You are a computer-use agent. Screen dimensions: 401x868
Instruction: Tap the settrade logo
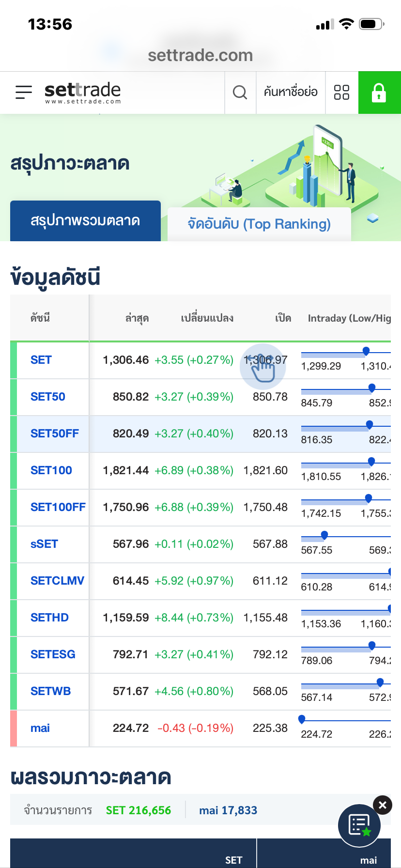click(82, 92)
